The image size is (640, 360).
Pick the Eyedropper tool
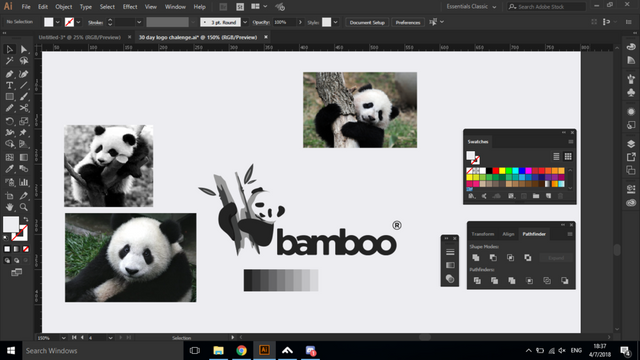9,169
